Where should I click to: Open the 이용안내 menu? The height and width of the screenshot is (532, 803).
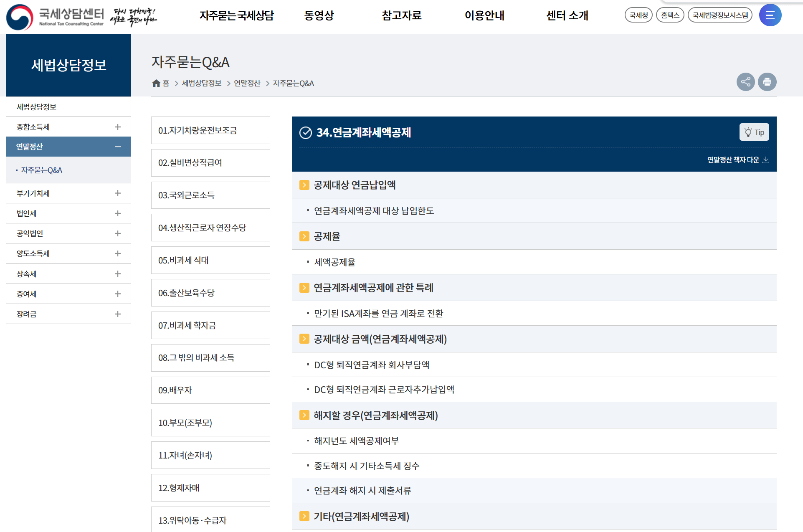coord(484,15)
